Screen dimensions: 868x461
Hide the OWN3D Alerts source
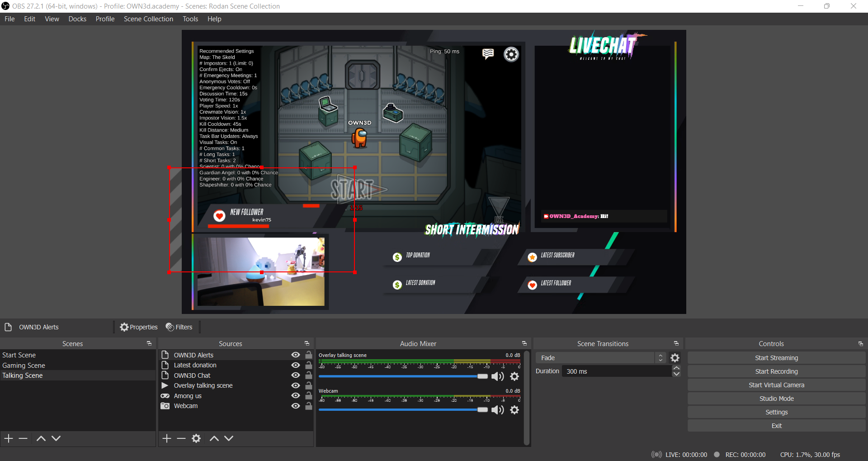point(296,355)
